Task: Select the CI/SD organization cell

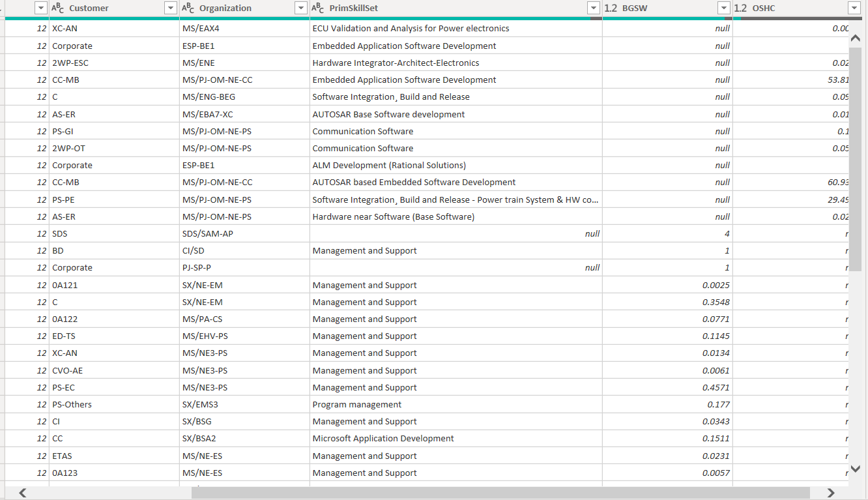Action: [244, 250]
